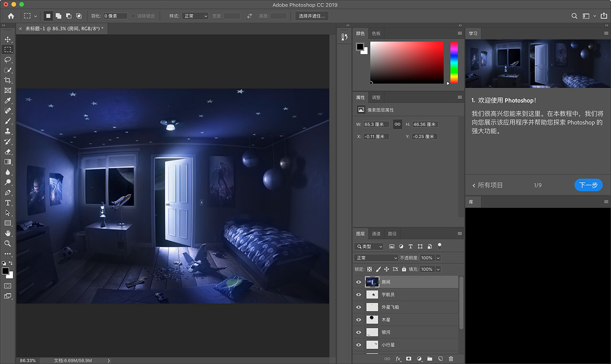This screenshot has width=611, height=364.
Task: Create a new layer group folder
Action: click(430, 359)
